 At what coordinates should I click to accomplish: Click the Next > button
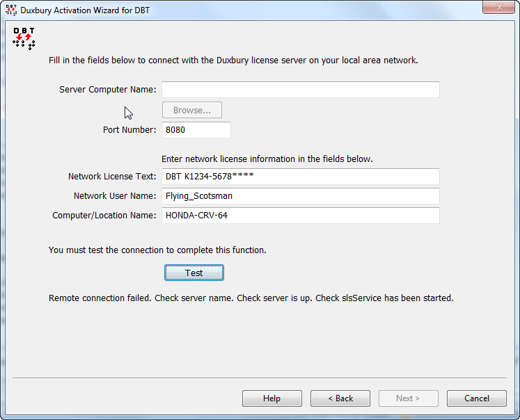coord(409,398)
